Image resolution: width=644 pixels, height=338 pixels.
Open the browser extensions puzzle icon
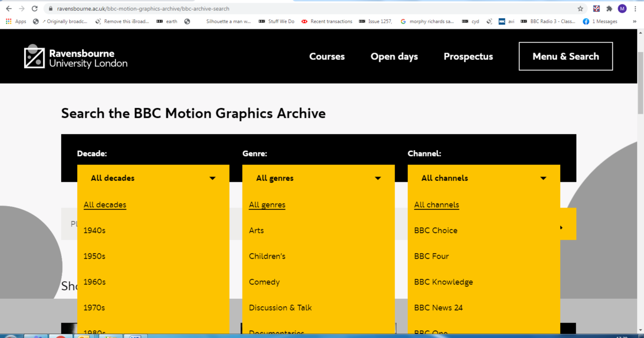pos(609,9)
